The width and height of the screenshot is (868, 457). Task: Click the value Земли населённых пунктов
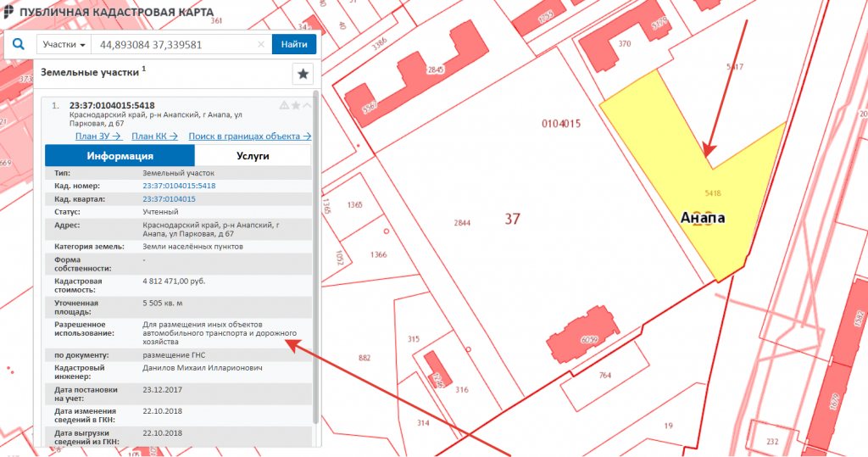192,247
